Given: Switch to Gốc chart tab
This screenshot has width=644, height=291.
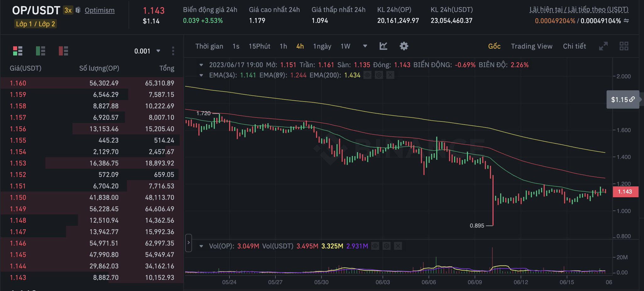Looking at the screenshot, I should pos(494,46).
